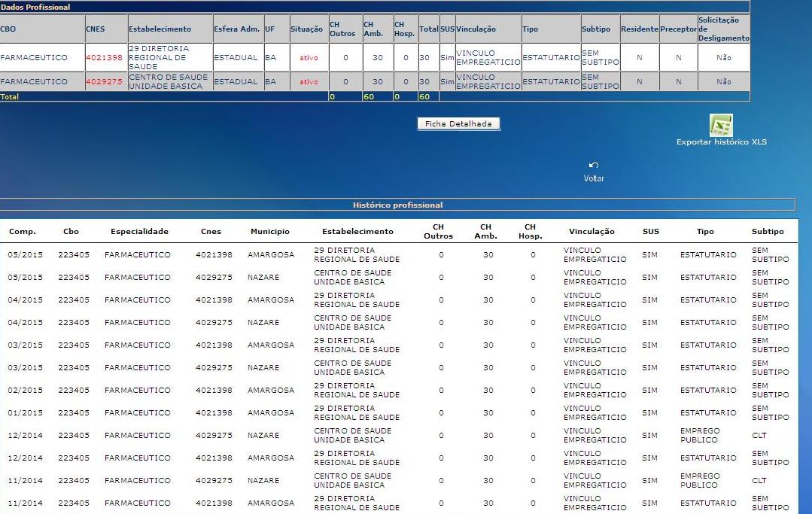Click the Solicitação de Desligamento column header

(x=723, y=29)
